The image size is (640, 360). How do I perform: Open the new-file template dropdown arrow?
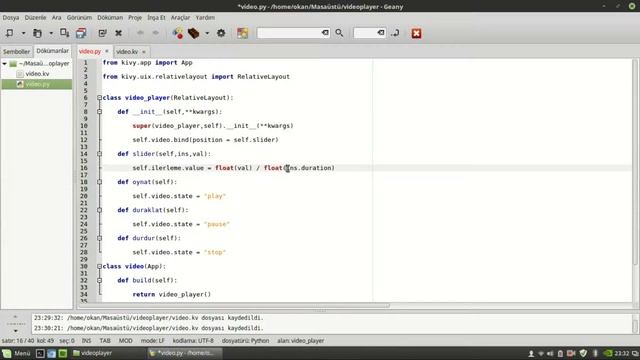pyautogui.click(x=23, y=33)
